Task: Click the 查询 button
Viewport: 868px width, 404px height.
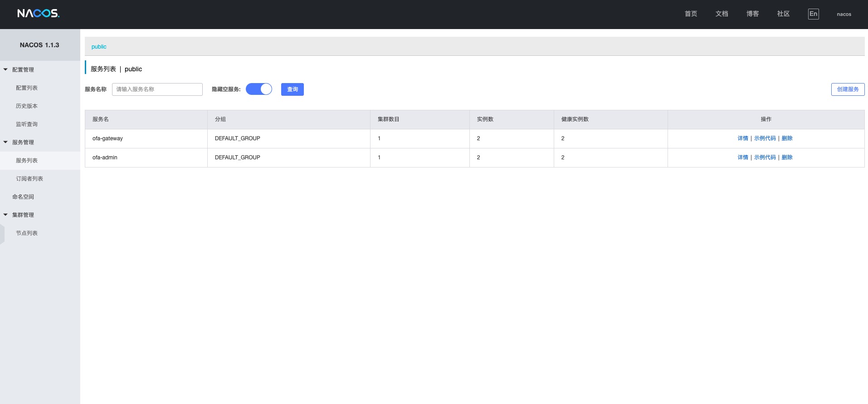Action: click(x=293, y=89)
